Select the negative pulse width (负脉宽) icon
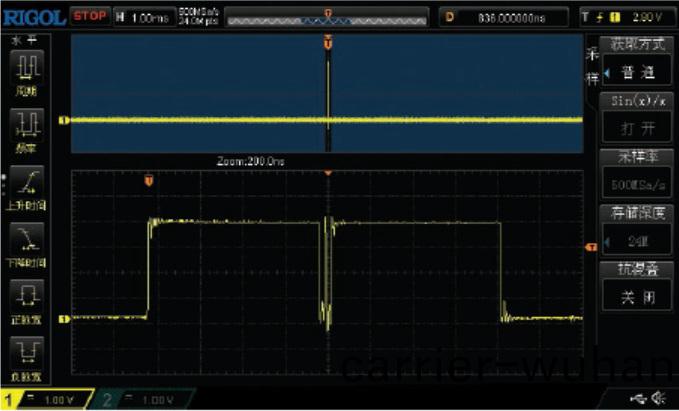679x411 pixels. click(x=26, y=355)
